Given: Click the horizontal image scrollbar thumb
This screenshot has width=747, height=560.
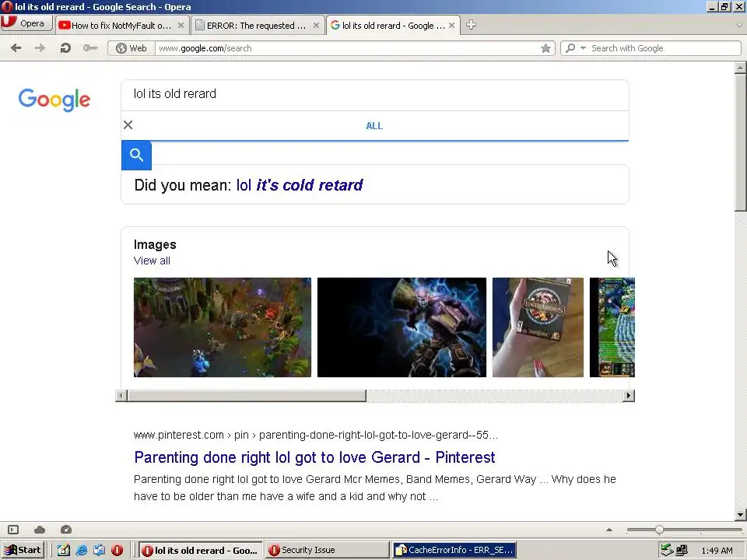Looking at the screenshot, I should pyautogui.click(x=247, y=395).
